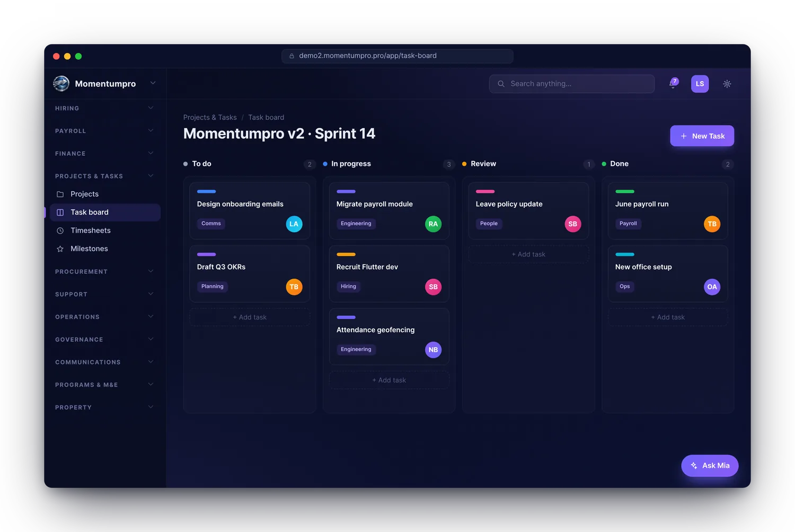Click the Momentumpro logo icon

pos(61,83)
